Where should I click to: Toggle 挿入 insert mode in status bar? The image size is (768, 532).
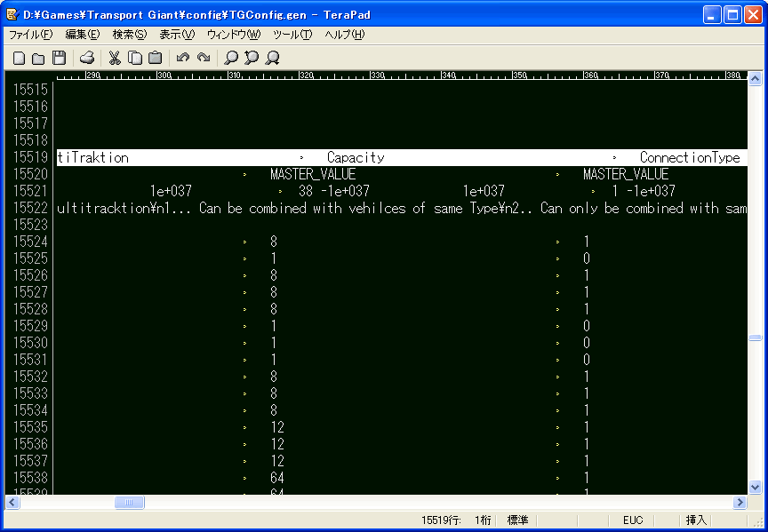coord(696,520)
